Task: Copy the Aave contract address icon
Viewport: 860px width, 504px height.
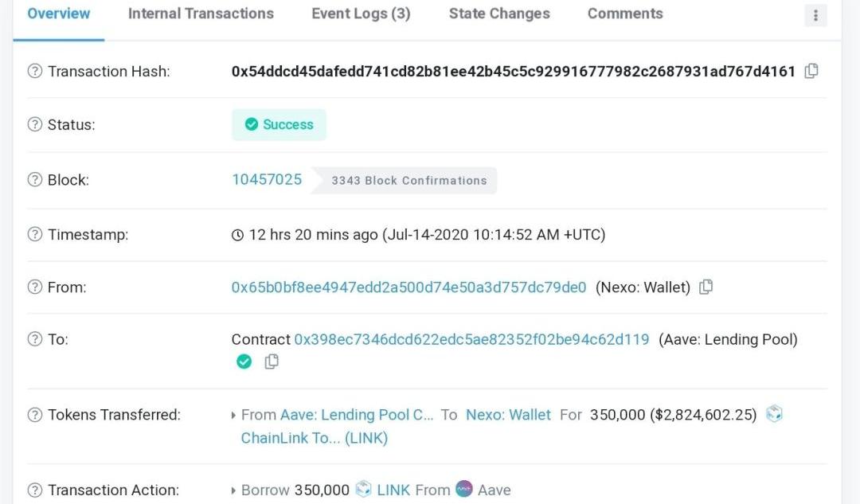Action: point(272,361)
